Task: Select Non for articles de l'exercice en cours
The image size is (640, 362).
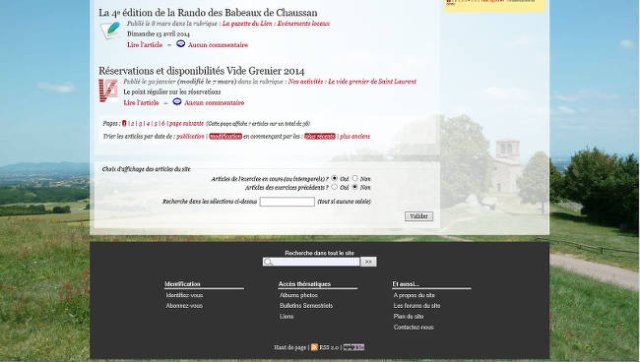Action: [355, 178]
